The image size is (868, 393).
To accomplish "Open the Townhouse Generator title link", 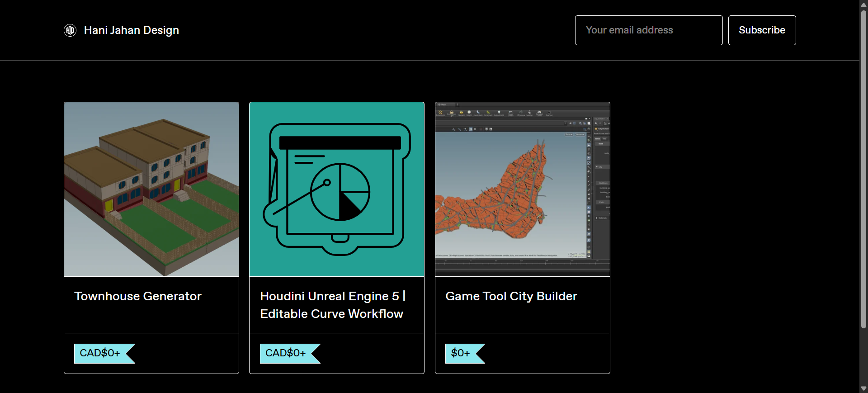I will [138, 296].
